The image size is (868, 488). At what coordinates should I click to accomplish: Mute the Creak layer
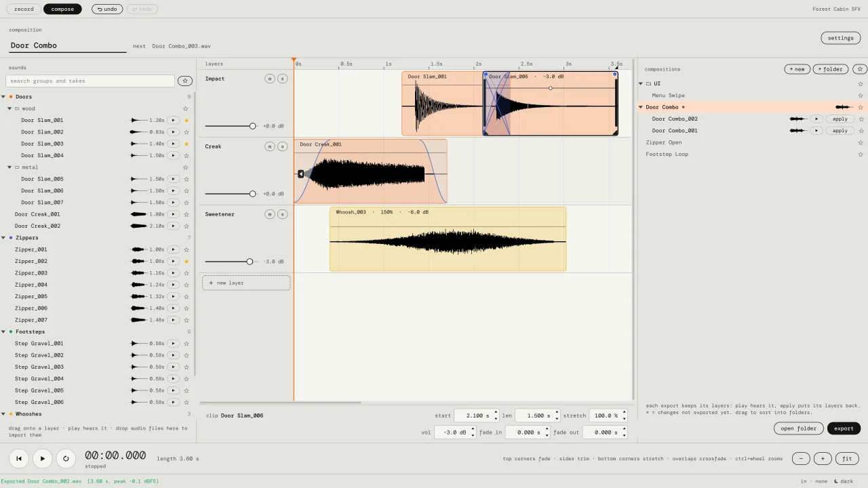tap(270, 146)
